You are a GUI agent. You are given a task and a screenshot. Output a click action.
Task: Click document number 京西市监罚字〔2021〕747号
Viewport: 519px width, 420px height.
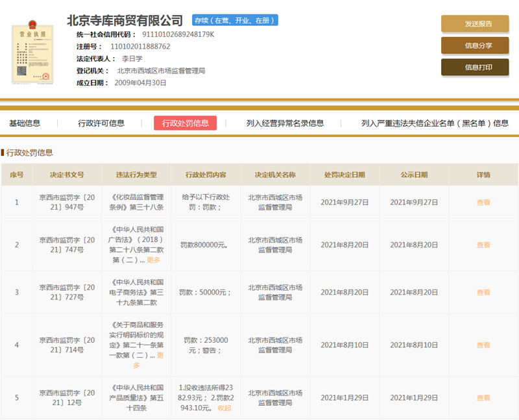67,245
